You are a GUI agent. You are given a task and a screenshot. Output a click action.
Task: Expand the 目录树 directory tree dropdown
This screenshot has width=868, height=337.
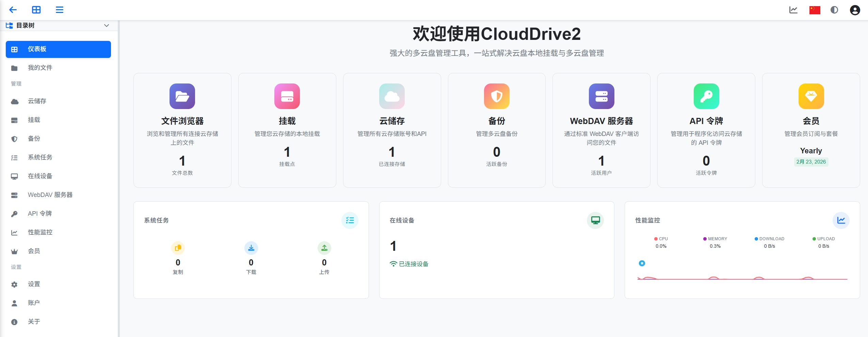pyautogui.click(x=106, y=26)
